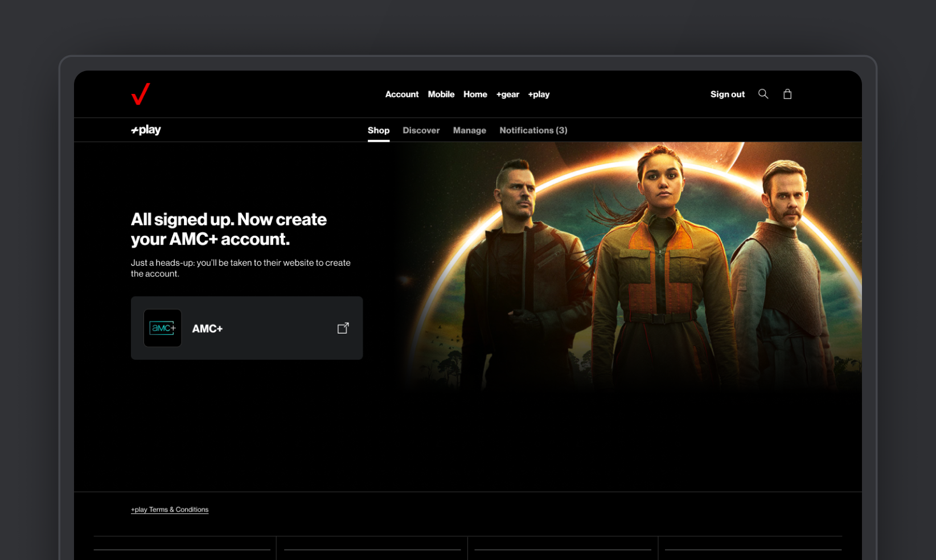Click the +play logo in sub-navigation
Screen dimensions: 936x560
click(x=146, y=130)
